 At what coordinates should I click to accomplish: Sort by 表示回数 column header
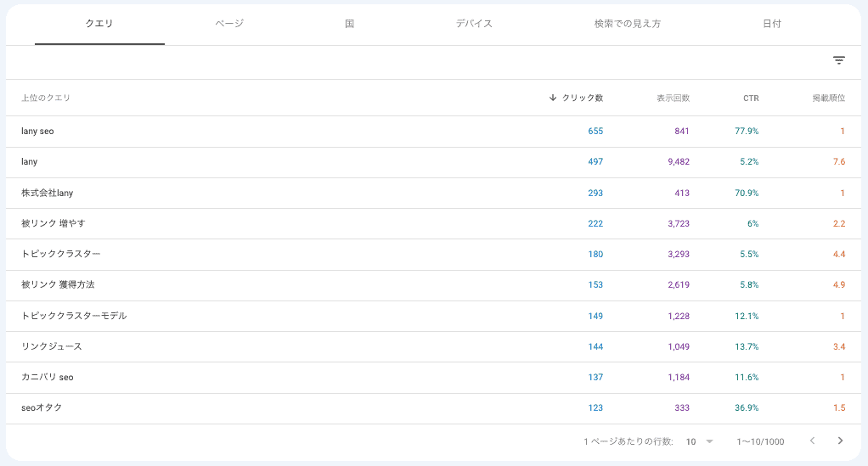(674, 98)
